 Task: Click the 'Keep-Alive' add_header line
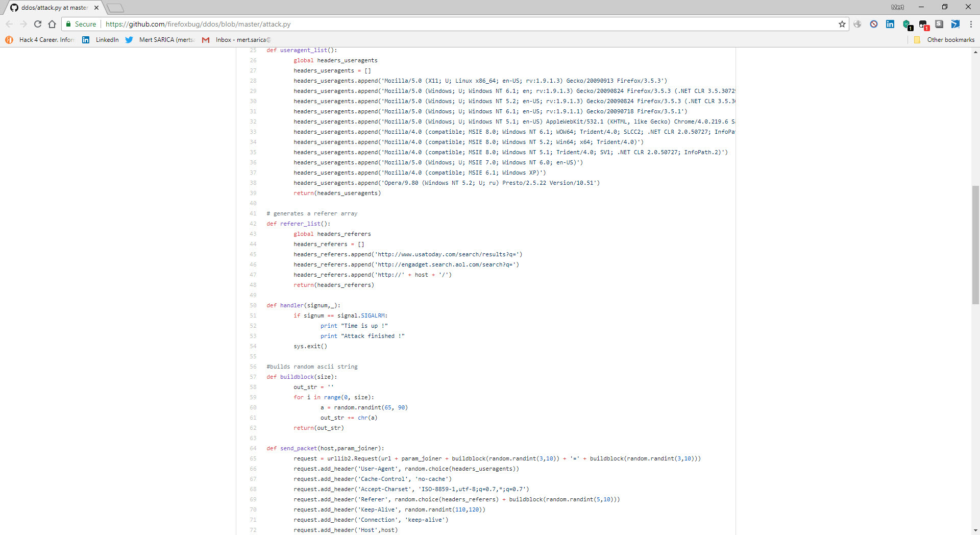coord(389,509)
